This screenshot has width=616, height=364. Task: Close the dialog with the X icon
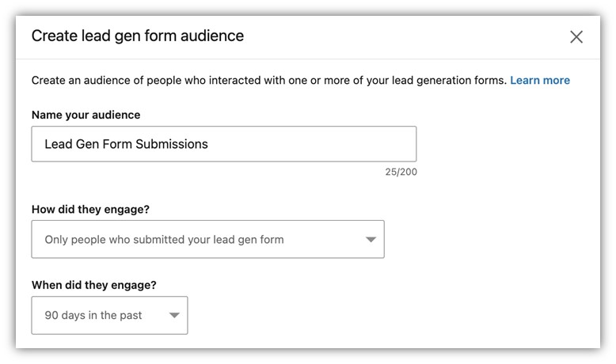576,36
